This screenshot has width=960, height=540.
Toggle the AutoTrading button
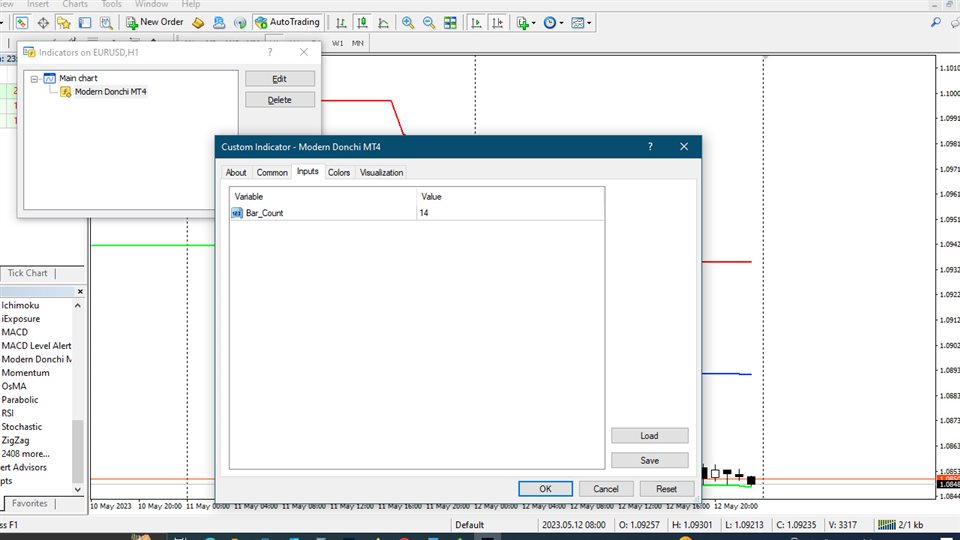tap(287, 21)
